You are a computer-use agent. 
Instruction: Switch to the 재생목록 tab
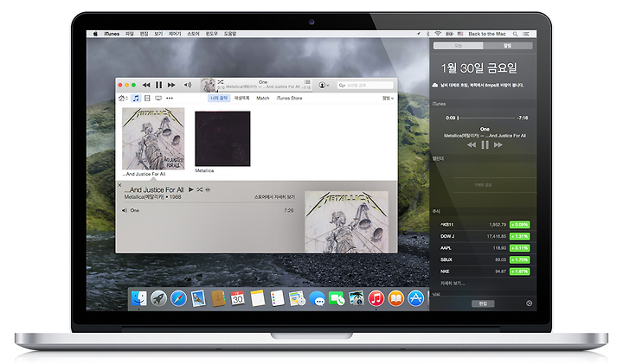241,98
